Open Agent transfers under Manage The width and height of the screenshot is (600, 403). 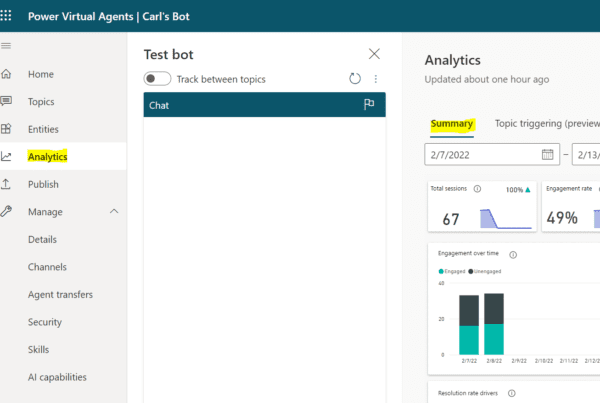(60, 295)
